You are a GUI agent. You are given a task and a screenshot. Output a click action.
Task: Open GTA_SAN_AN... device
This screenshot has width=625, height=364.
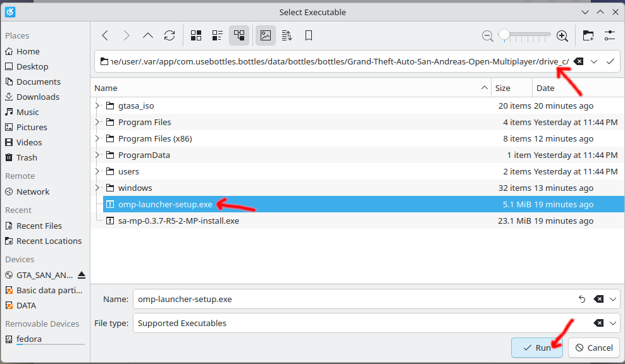click(x=40, y=275)
